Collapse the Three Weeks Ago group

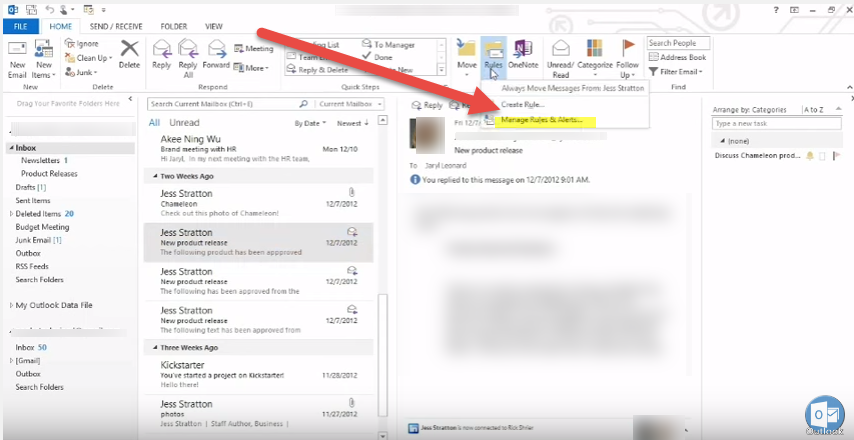155,347
